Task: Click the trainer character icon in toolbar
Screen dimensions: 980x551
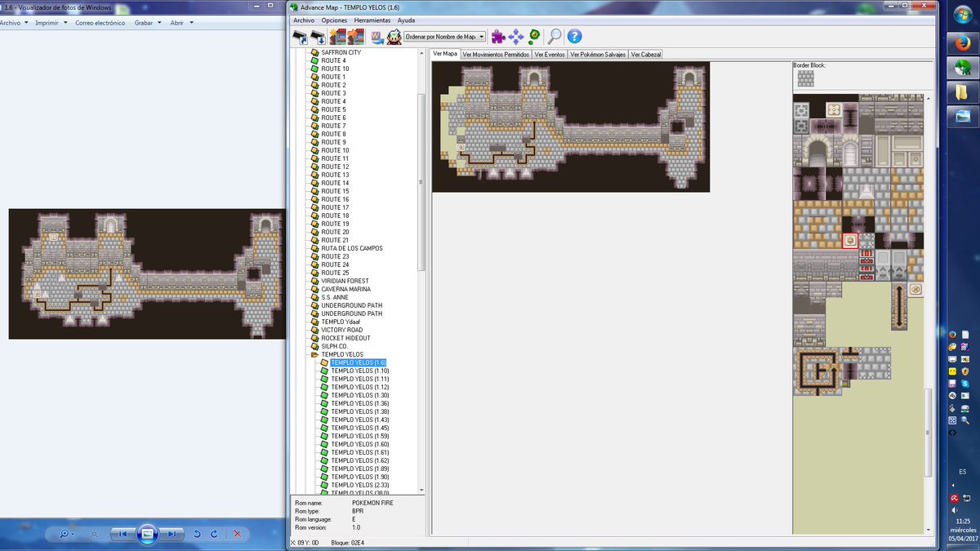Action: [x=394, y=36]
